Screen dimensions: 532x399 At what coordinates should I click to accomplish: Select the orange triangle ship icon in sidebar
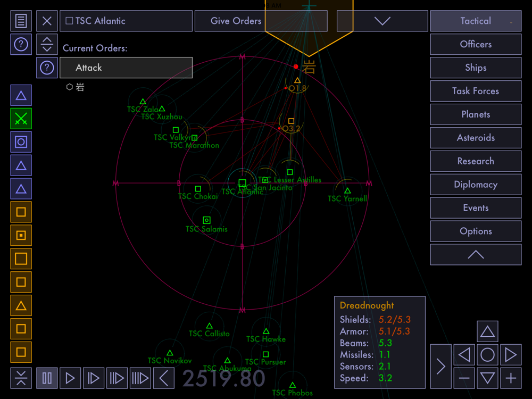tap(21, 305)
